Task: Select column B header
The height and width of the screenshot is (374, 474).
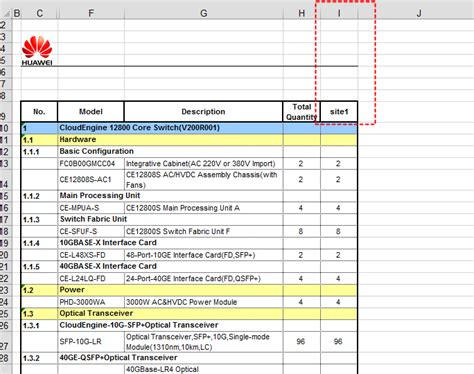Action: [17, 13]
